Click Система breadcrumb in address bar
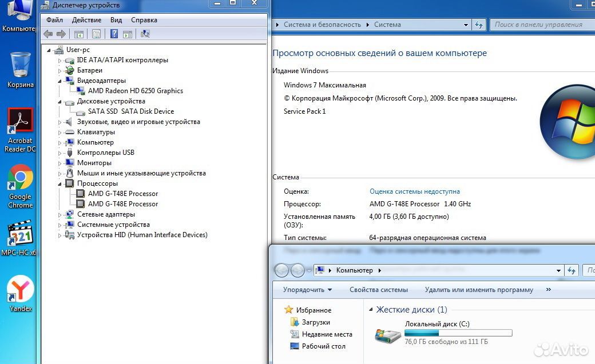This screenshot has width=595, height=364. (x=387, y=25)
